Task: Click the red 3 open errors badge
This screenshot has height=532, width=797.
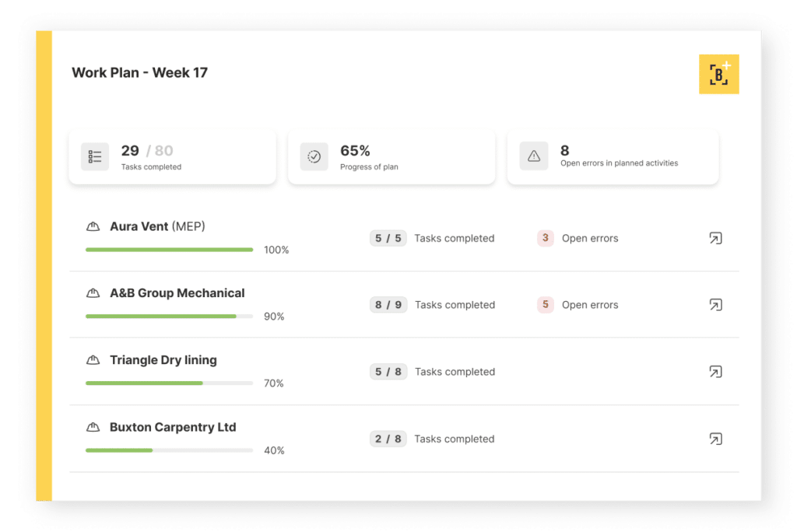Action: 544,238
